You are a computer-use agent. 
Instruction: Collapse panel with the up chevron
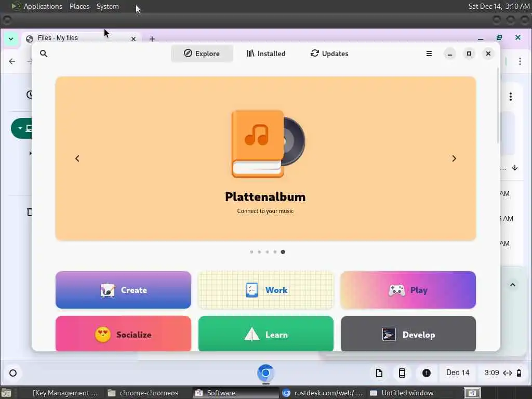point(513,285)
